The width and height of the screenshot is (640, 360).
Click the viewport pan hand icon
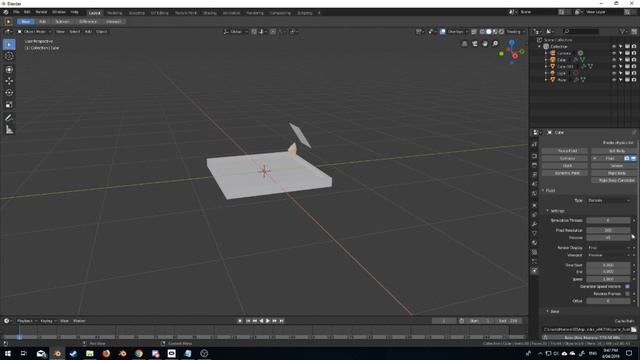click(x=485, y=44)
